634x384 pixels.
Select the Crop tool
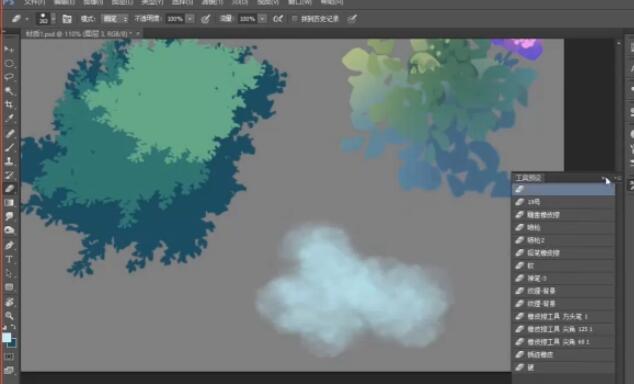pos(9,105)
